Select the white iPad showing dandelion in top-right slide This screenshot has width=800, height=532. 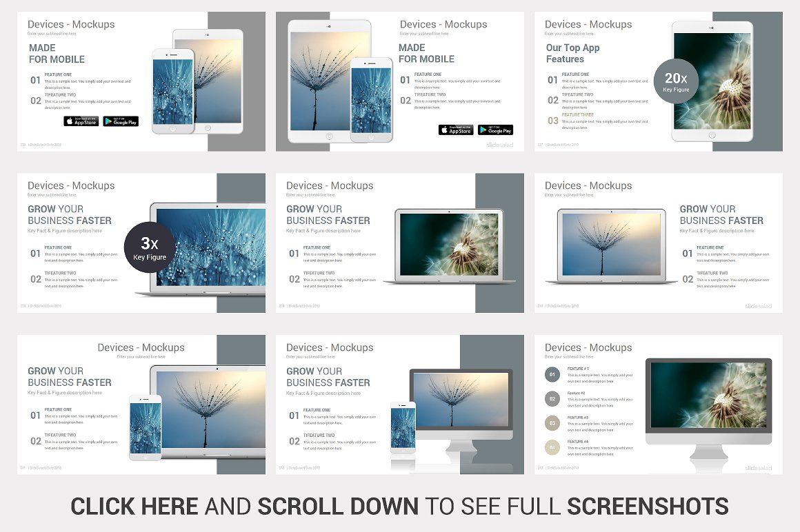click(712, 81)
